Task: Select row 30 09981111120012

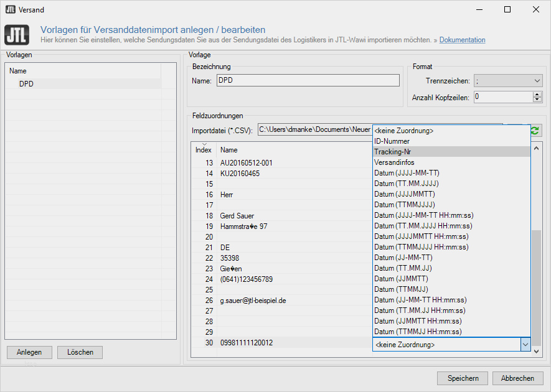Action: click(x=282, y=342)
